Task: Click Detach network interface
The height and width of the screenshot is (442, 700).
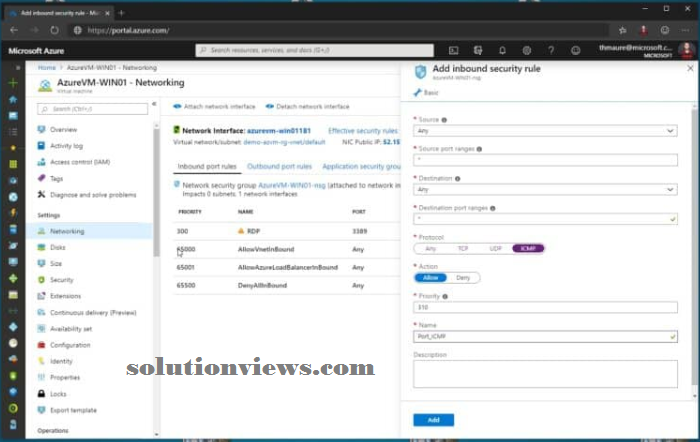Action: tap(308, 106)
